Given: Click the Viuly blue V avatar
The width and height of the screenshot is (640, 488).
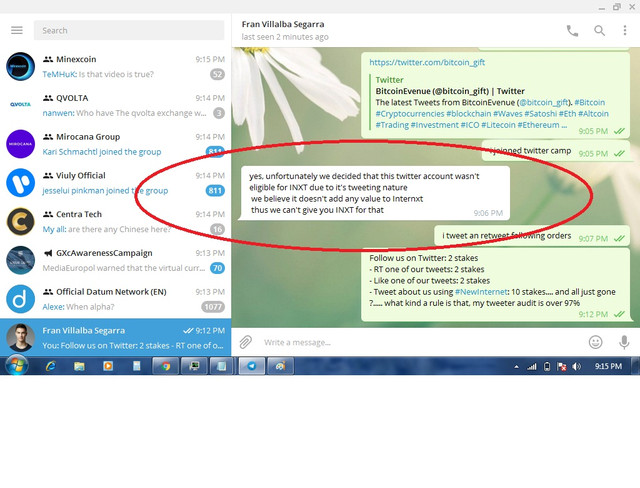Looking at the screenshot, I should click(20, 183).
